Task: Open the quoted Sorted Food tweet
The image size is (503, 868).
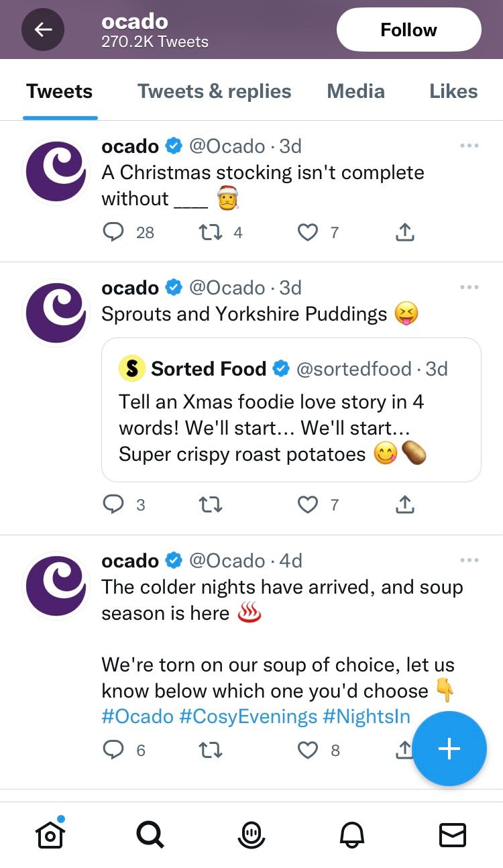Action: pos(291,409)
